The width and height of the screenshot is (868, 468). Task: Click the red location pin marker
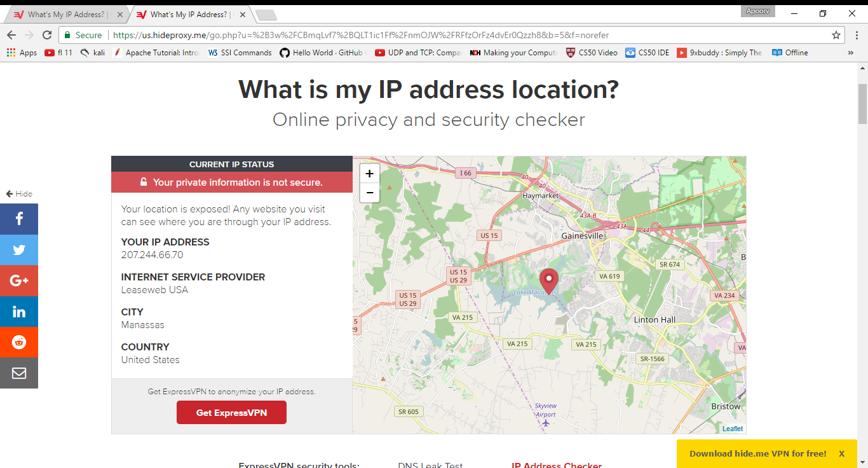coord(548,280)
